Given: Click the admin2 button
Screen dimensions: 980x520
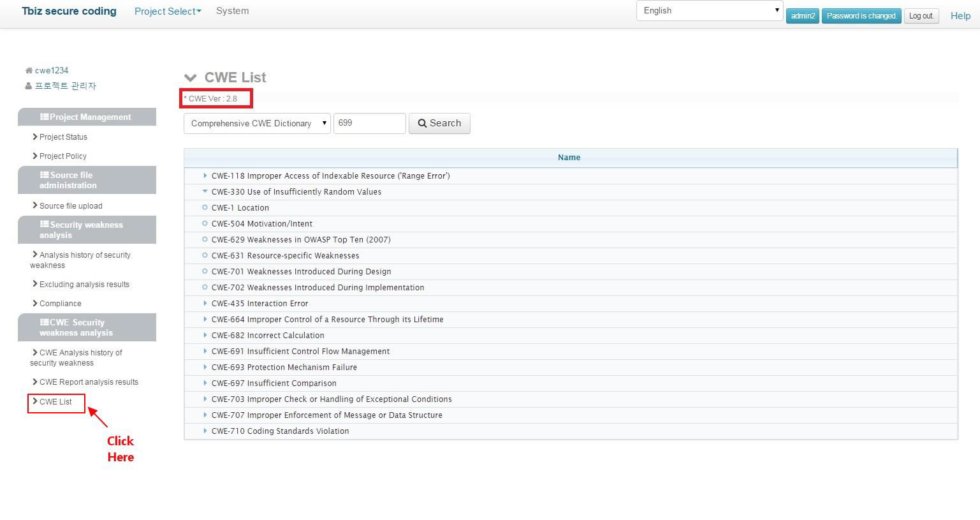Looking at the screenshot, I should click(x=803, y=16).
